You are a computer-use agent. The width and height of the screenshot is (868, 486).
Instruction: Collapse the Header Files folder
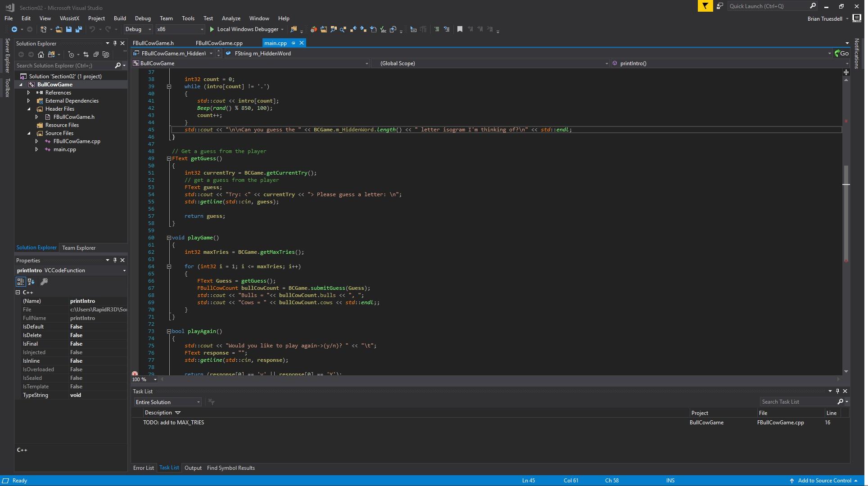tap(29, 109)
